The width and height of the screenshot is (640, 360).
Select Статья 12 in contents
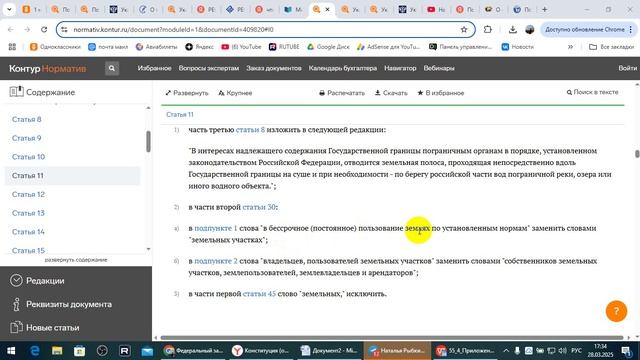[x=28, y=195]
